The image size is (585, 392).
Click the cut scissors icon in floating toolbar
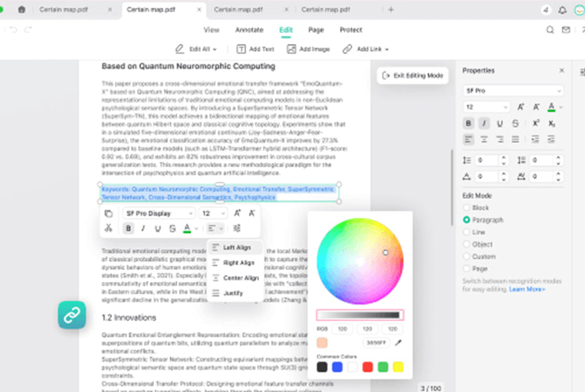point(109,228)
